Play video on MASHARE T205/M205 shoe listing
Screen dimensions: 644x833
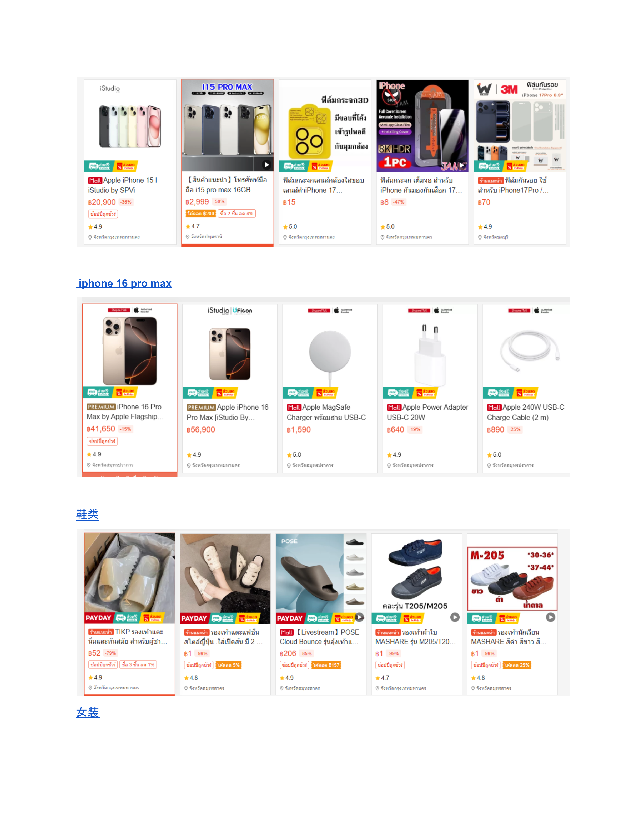point(455,617)
